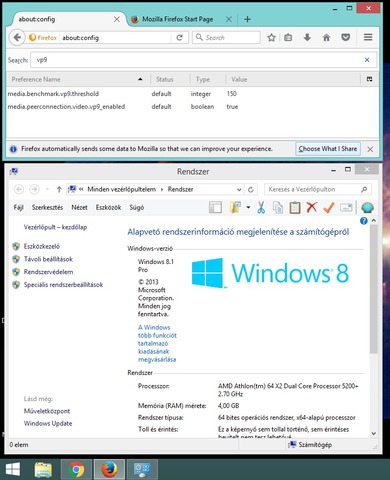Click forward arrow in Rendszer window
Viewport: 390px width, 480px height.
pos(34,189)
